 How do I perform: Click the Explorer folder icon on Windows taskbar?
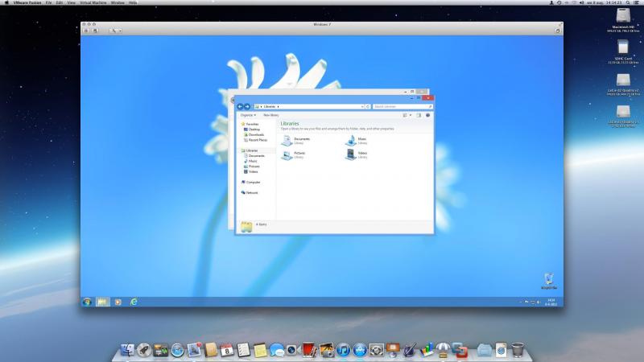point(102,302)
